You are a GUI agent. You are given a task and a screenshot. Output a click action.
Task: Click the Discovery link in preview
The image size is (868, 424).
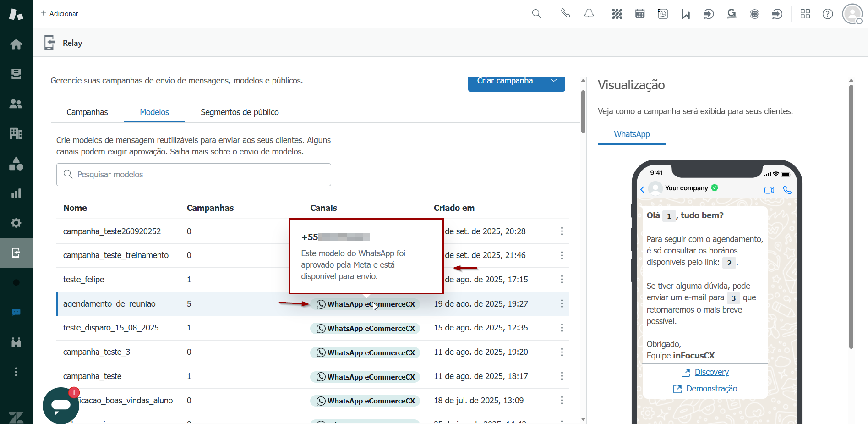[711, 372]
